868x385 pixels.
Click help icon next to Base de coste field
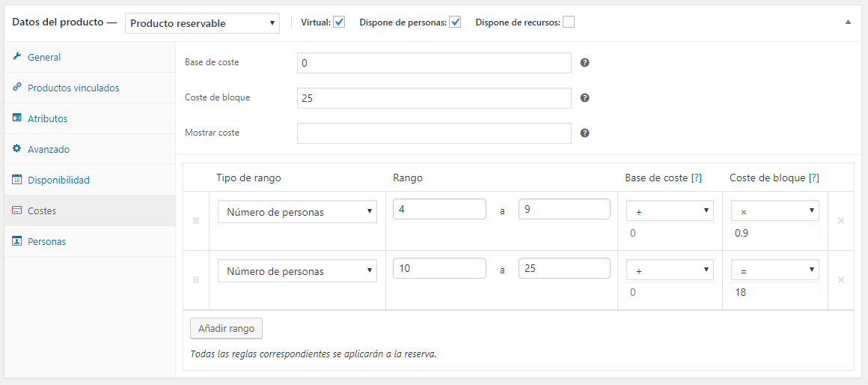[x=584, y=63]
